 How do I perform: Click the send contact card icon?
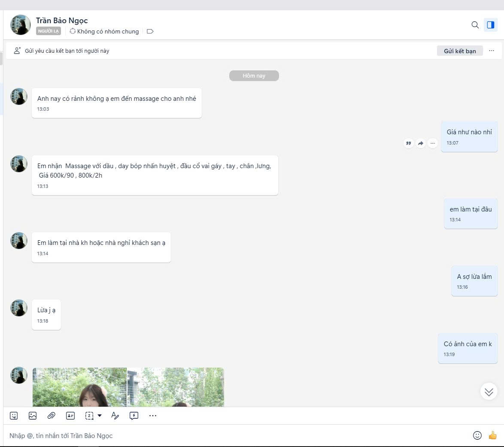point(70,416)
